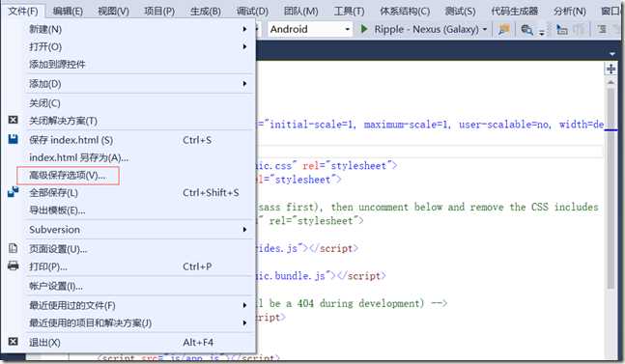Screen dimensions: 625x364
Task: Click the greyed toolbar icon before indent icon
Action: coord(579,30)
